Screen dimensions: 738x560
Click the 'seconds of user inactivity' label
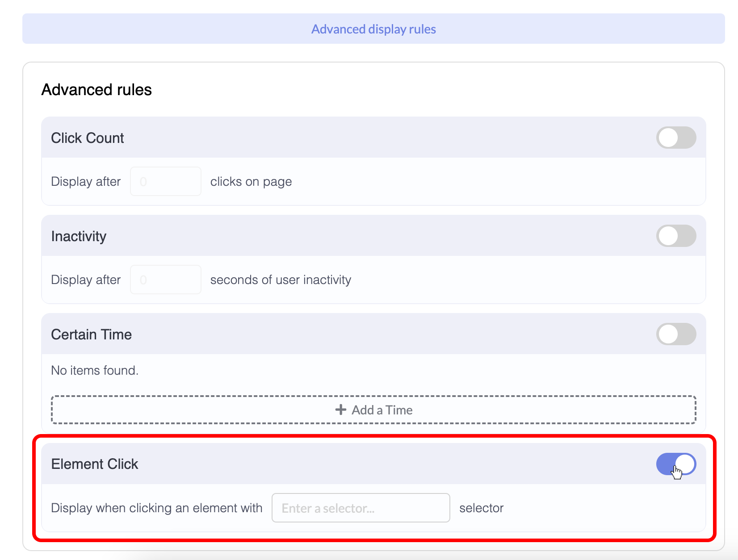click(x=281, y=280)
